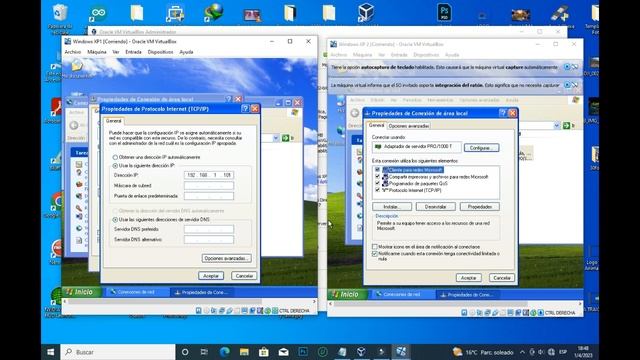Click Puerta de enlace predeterminada field

pos(209,196)
